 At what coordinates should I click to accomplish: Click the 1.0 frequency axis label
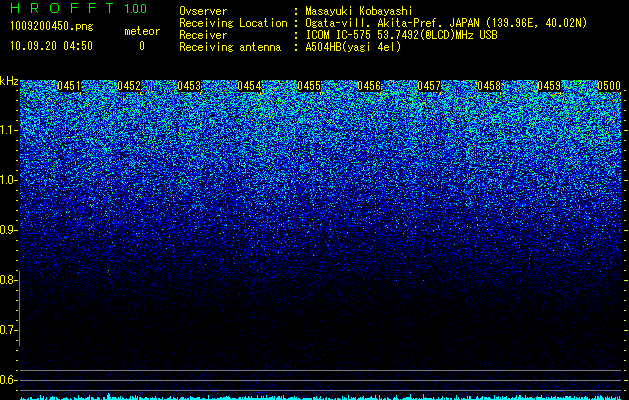[x=8, y=180]
